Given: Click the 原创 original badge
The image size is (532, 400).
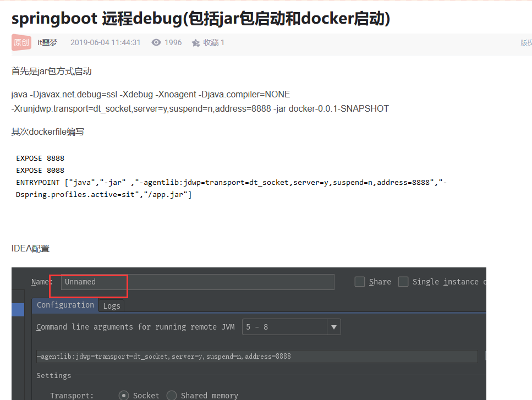Looking at the screenshot, I should pyautogui.click(x=21, y=42).
